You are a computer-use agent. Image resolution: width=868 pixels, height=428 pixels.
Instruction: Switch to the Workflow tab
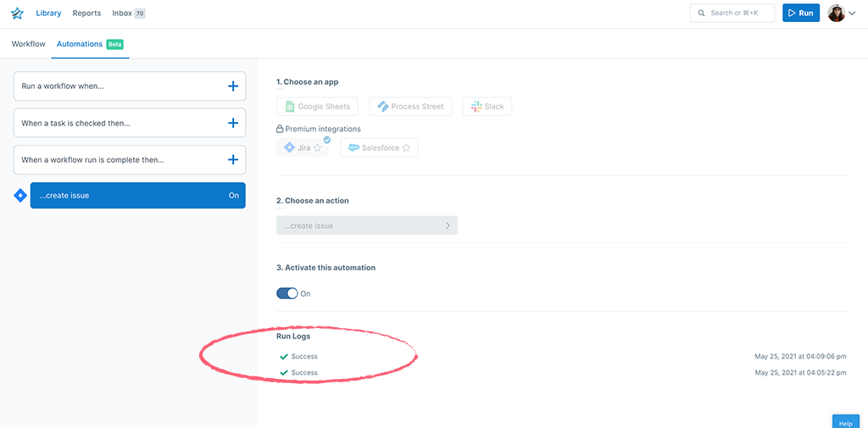click(28, 44)
